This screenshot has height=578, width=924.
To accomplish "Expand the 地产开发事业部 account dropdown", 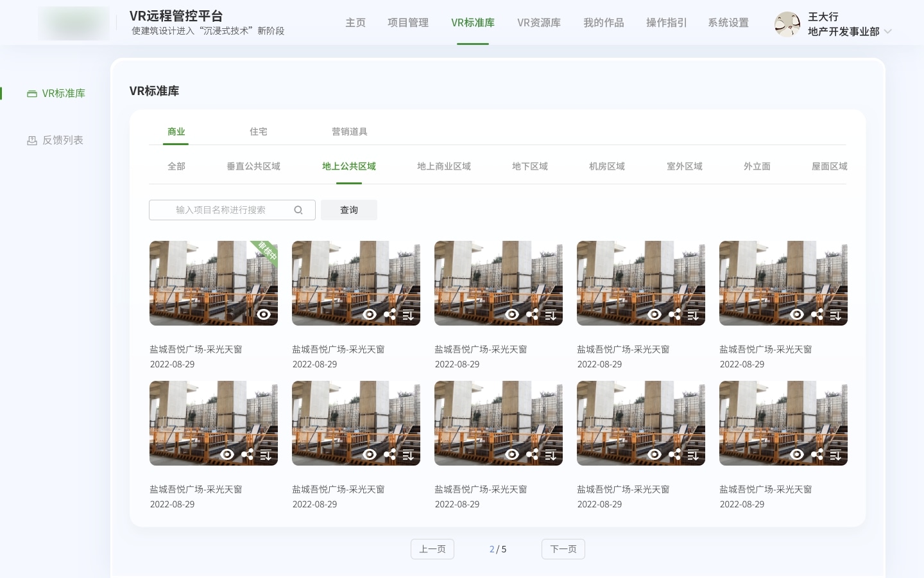I will (888, 31).
